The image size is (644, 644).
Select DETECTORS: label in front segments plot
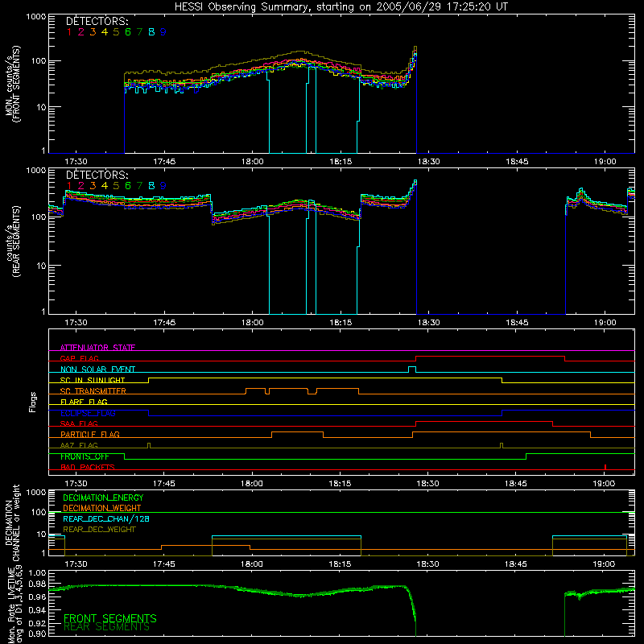tap(97, 21)
